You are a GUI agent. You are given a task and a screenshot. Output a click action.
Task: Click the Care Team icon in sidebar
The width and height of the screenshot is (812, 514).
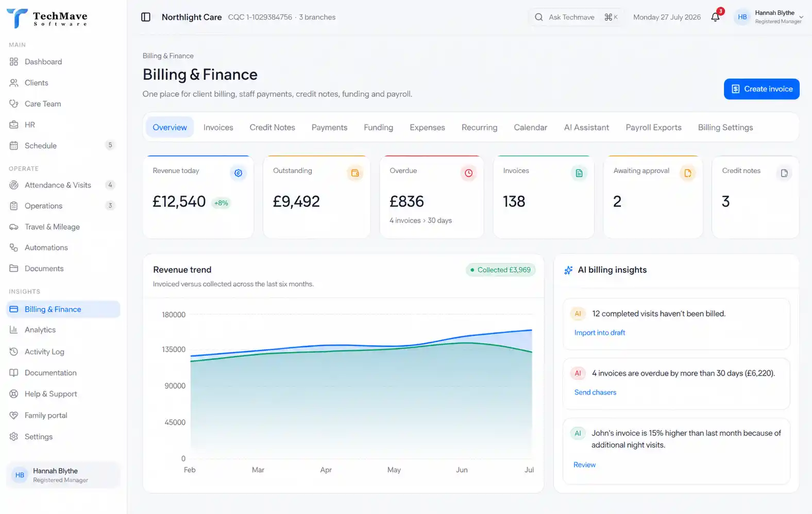(x=14, y=104)
